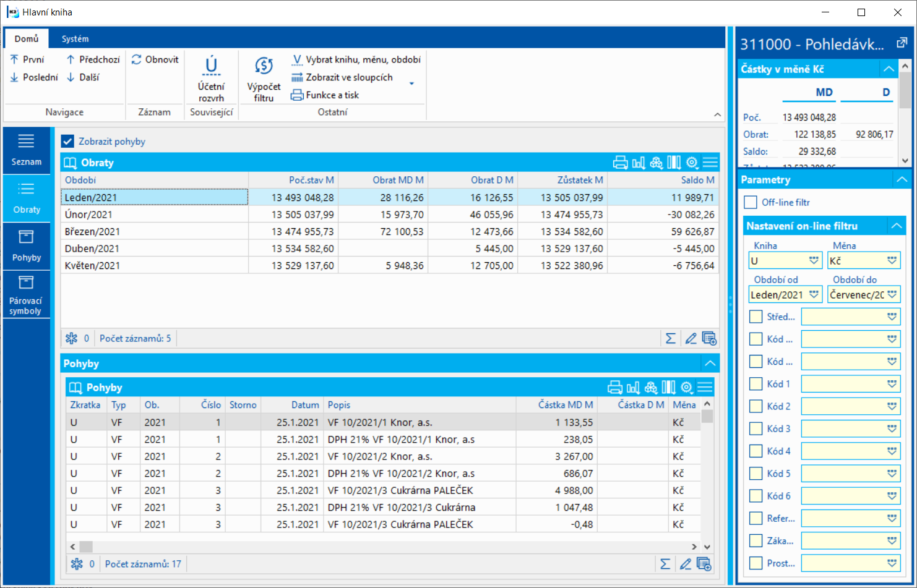Sort Pohyby by Datum column header
This screenshot has width=917, height=588.
point(292,405)
